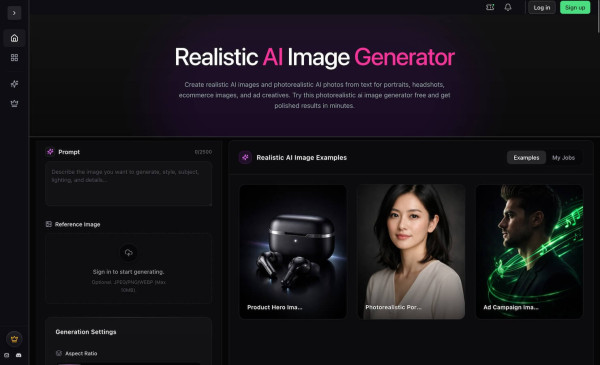This screenshot has height=365, width=600.
Task: Open the ticket coupon icon in top bar
Action: 490,7
